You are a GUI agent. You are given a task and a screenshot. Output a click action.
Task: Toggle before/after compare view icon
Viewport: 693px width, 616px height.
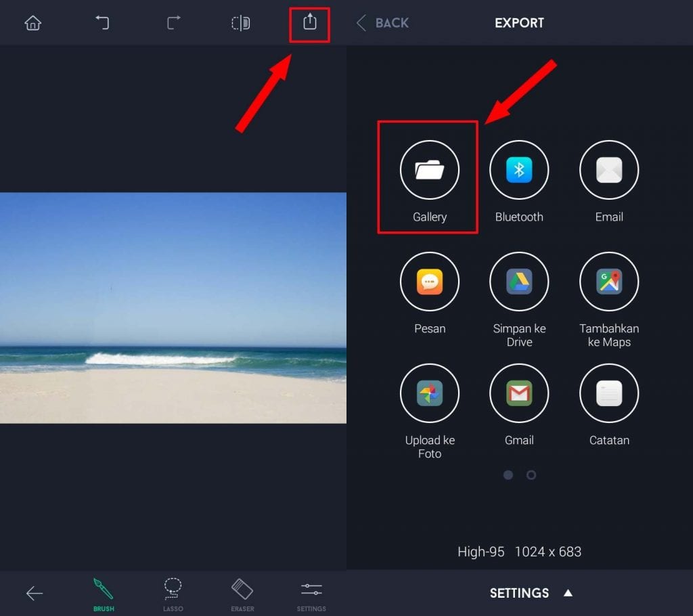coord(241,23)
